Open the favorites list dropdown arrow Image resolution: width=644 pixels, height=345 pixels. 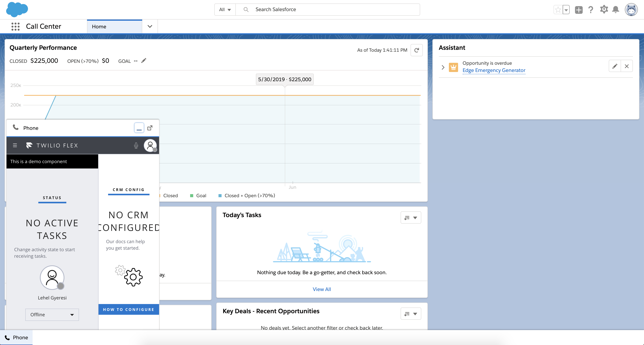coord(566,10)
